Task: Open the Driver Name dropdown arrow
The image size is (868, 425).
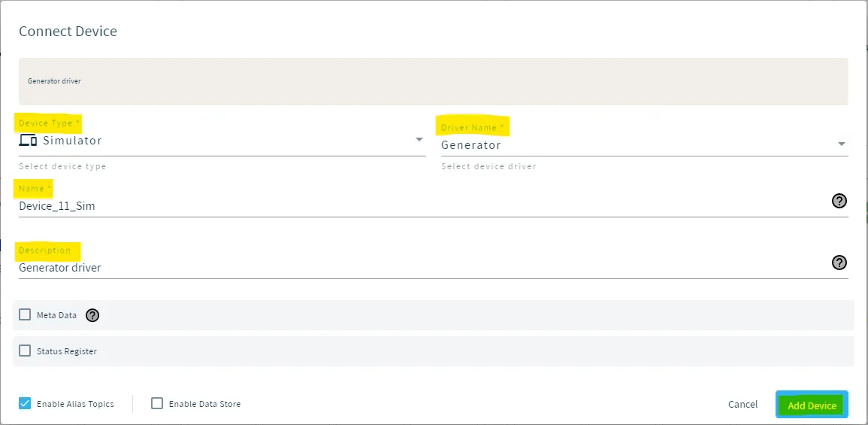Action: point(842,144)
